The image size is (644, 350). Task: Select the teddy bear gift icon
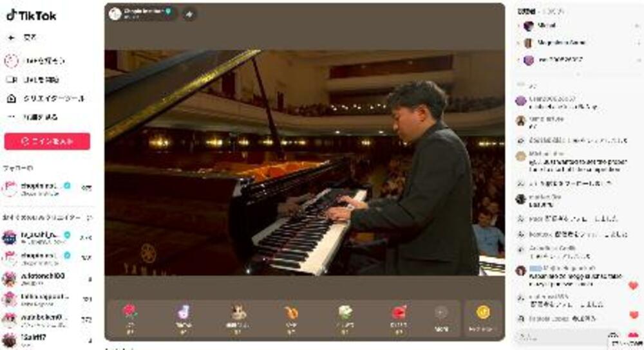point(239,313)
